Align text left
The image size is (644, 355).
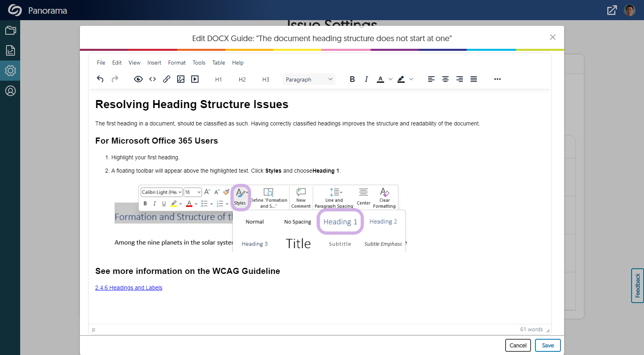pos(431,79)
